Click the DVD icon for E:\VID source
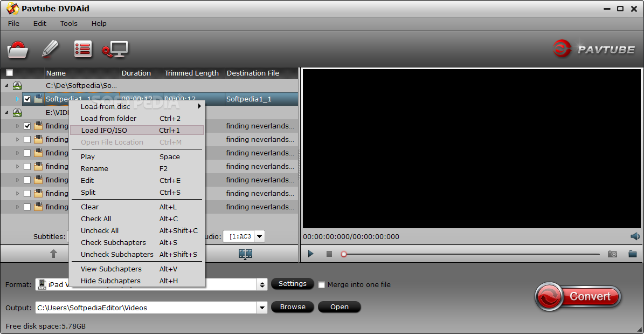Screen dimensions: 644x334 [17, 112]
